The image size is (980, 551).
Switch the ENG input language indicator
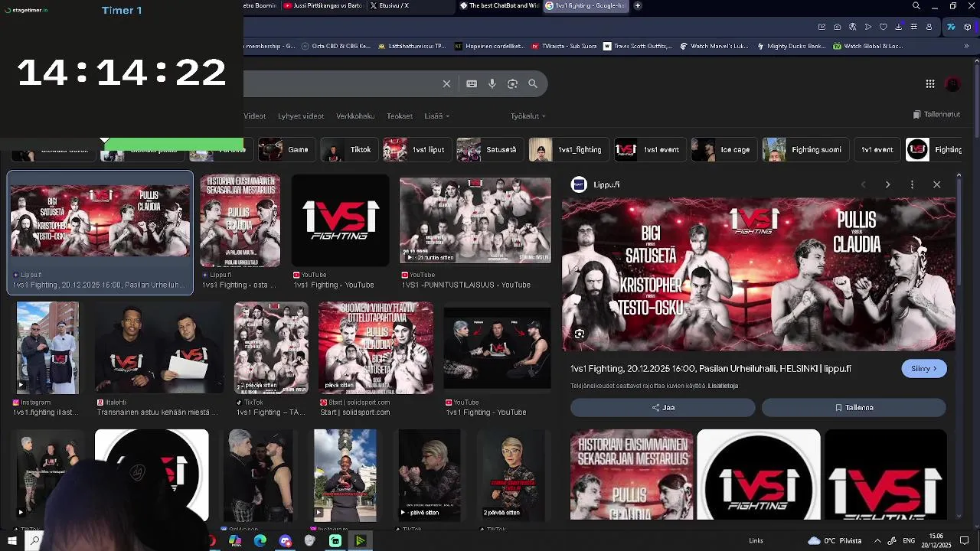coord(909,541)
